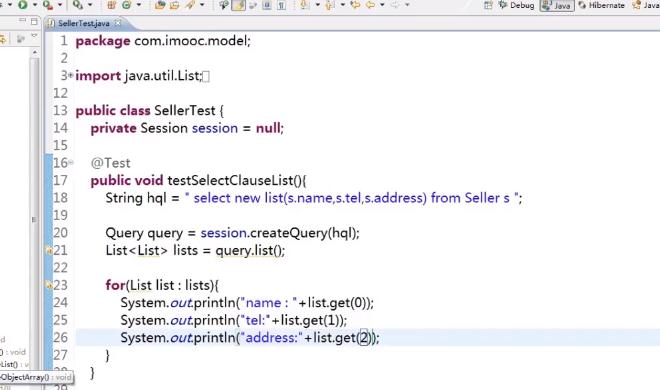Open the left panel View Menu triangle

pyautogui.click(x=35, y=35)
